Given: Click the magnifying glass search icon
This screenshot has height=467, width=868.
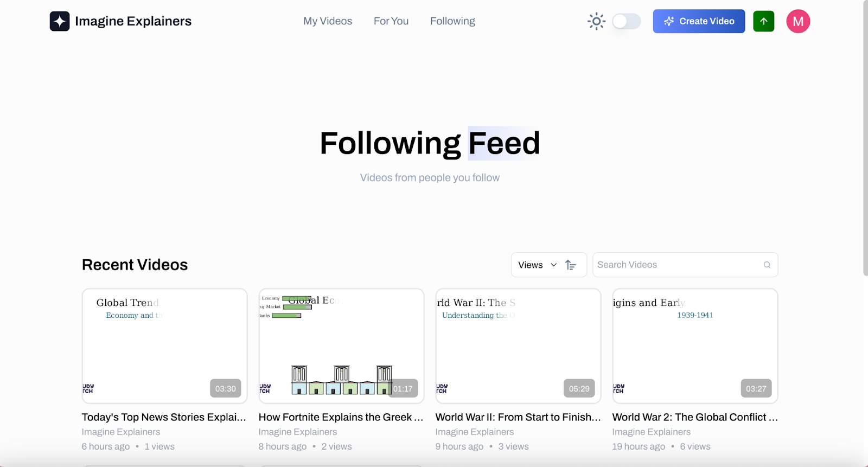Looking at the screenshot, I should (x=766, y=265).
